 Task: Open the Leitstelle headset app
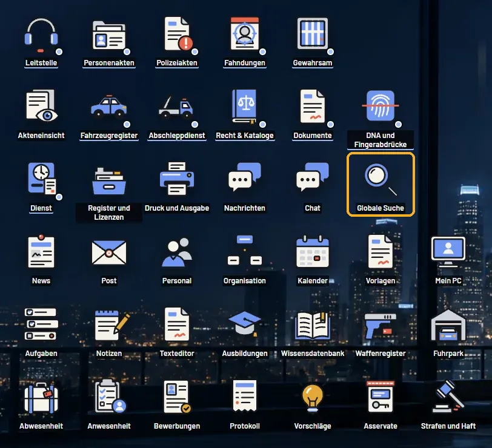pos(41,35)
